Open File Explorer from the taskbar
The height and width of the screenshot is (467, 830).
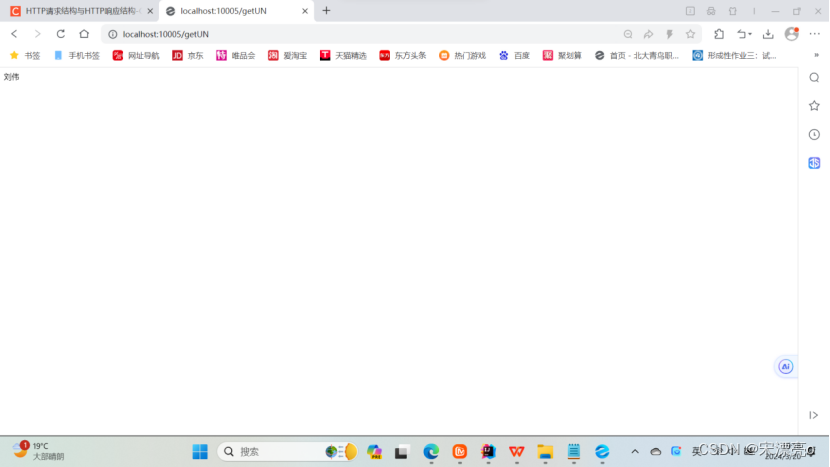coord(545,452)
